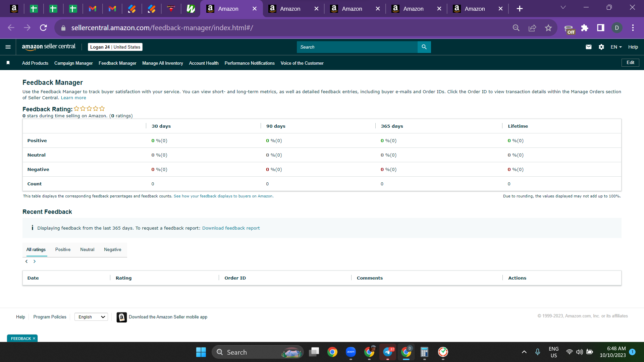Click the Help link in header
Image resolution: width=644 pixels, height=362 pixels.
(633, 47)
